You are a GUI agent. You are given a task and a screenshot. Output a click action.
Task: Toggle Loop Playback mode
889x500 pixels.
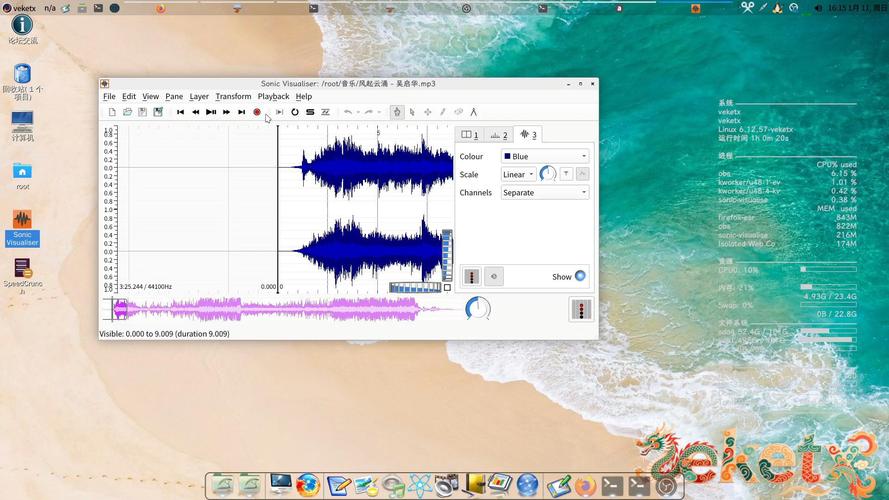click(x=295, y=112)
